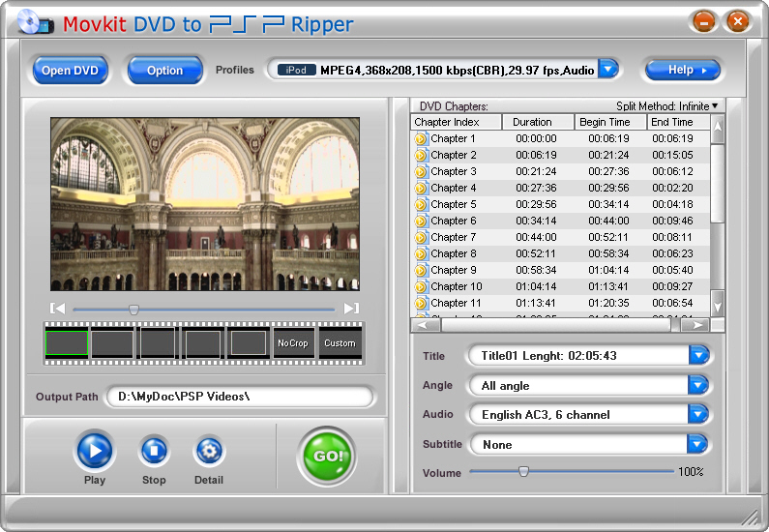Click the English AC3, 6 channel field
Screen dimensions: 769x532
[x=578, y=415]
